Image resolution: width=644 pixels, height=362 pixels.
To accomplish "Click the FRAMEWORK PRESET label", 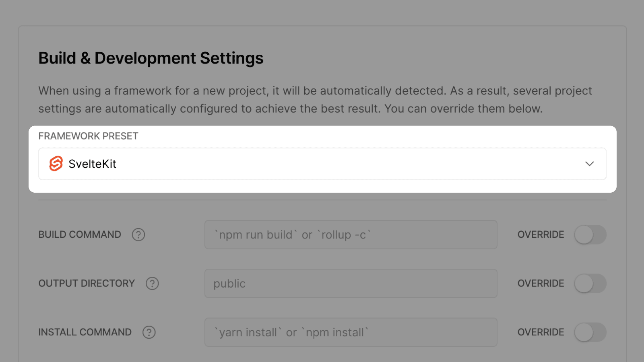I will 88,136.
